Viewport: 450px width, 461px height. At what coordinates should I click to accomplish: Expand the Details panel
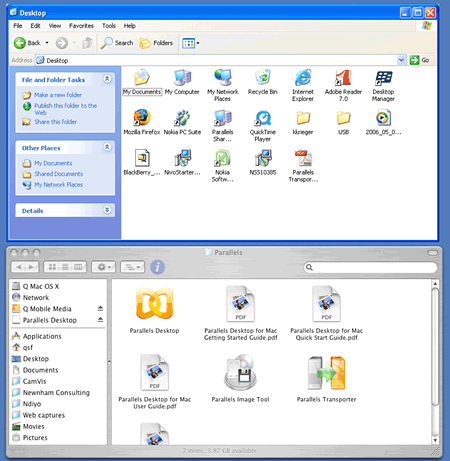107,209
